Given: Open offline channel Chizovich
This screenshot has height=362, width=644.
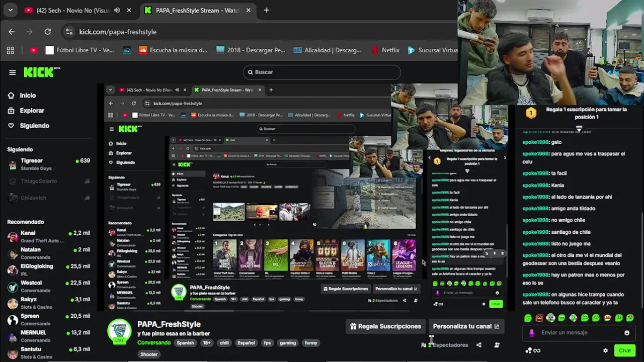Looking at the screenshot, I should click(48, 198).
